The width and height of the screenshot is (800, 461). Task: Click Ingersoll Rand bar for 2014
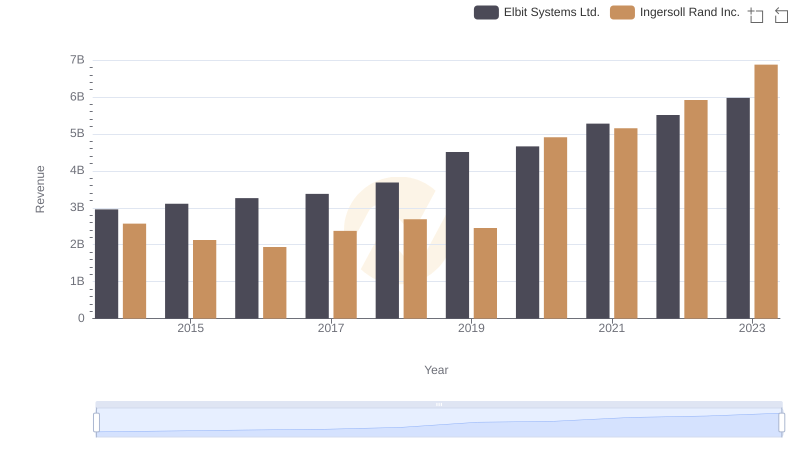(x=135, y=271)
